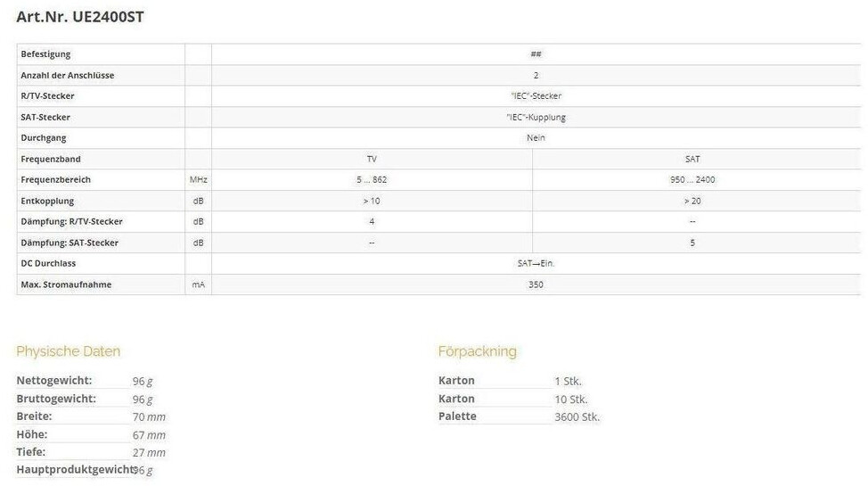The height and width of the screenshot is (486, 868).
Task: Select the Dämpfung: R/TV-Stecker row label
Action: [72, 221]
